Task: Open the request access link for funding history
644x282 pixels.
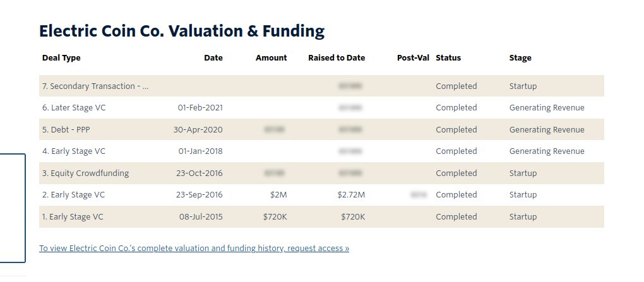Action: click(x=194, y=249)
